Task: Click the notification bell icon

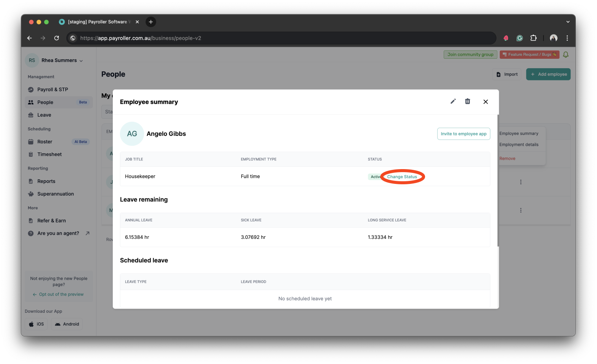Action: [x=565, y=55]
